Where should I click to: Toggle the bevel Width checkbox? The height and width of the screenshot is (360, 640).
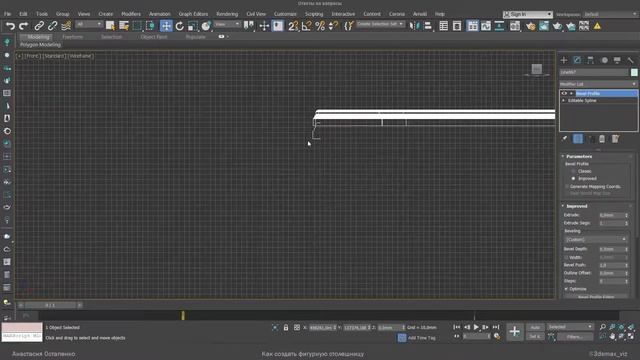tap(567, 257)
